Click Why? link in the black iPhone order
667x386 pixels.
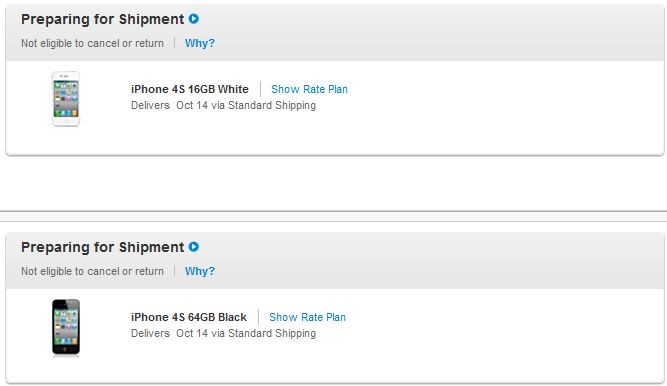coord(200,271)
